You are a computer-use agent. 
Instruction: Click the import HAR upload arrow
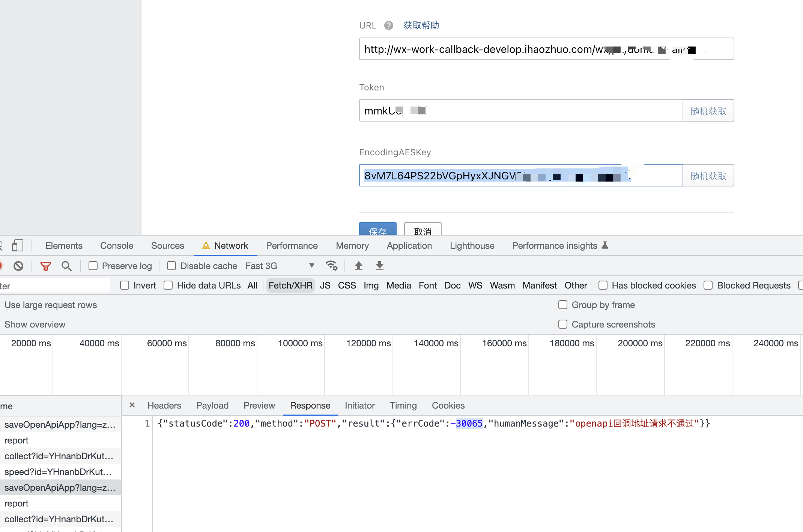[x=359, y=266]
